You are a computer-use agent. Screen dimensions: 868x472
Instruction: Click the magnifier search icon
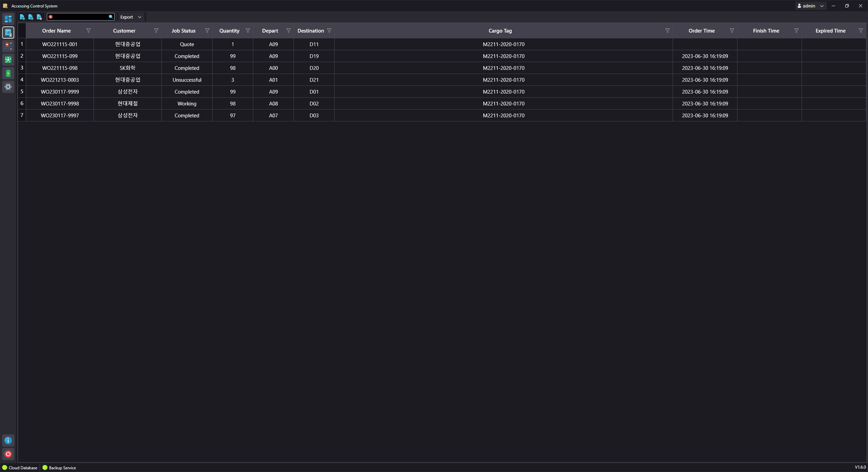pyautogui.click(x=110, y=17)
